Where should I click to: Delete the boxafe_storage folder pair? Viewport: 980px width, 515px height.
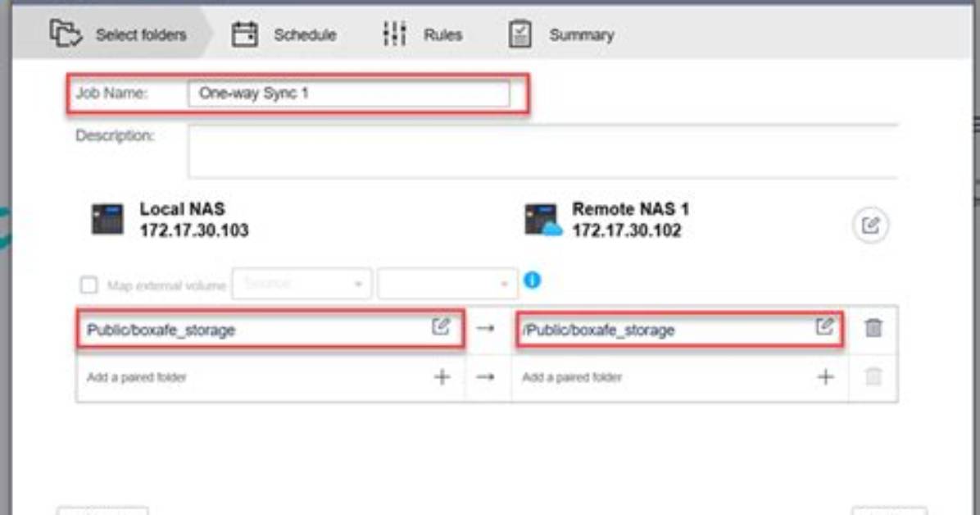873,327
